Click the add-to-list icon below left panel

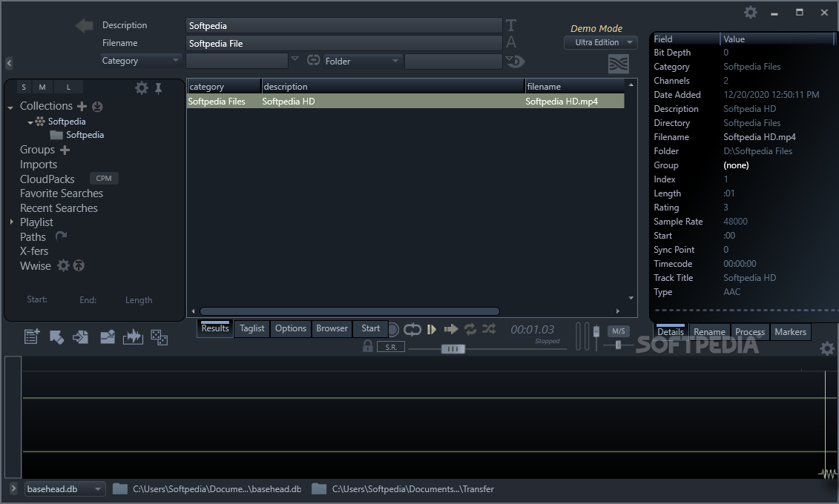tap(32, 336)
